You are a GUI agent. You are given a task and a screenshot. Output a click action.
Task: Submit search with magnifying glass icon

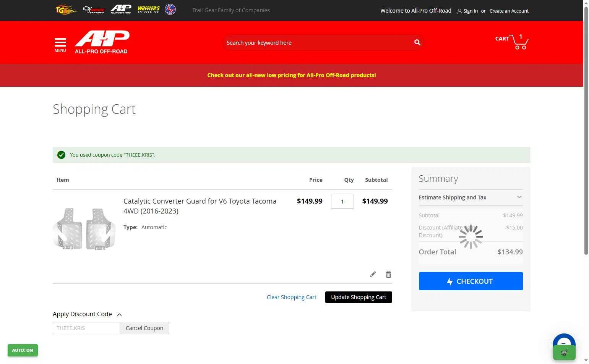[417, 42]
